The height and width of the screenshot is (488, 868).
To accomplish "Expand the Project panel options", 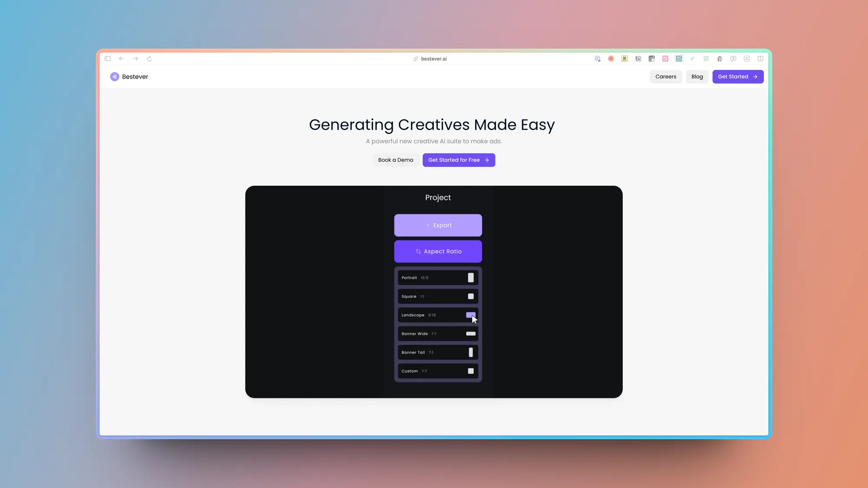I will point(437,251).
